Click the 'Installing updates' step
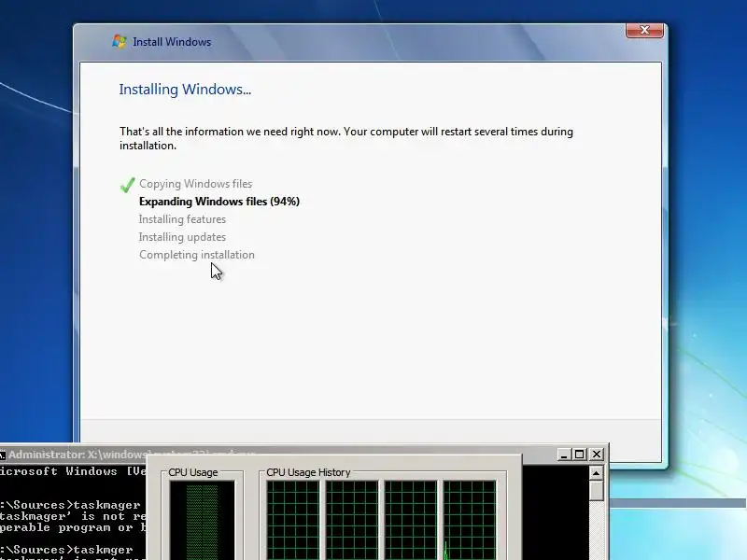 click(182, 237)
